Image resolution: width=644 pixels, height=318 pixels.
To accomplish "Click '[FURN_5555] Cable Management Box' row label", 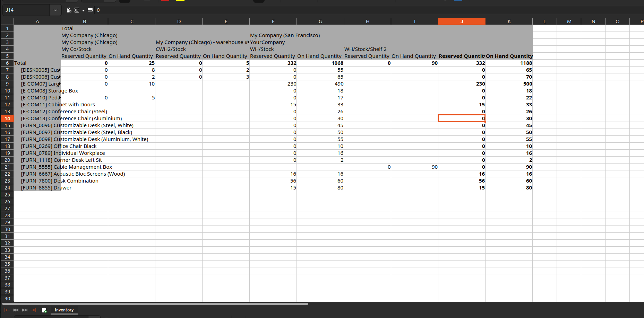I will (67, 167).
